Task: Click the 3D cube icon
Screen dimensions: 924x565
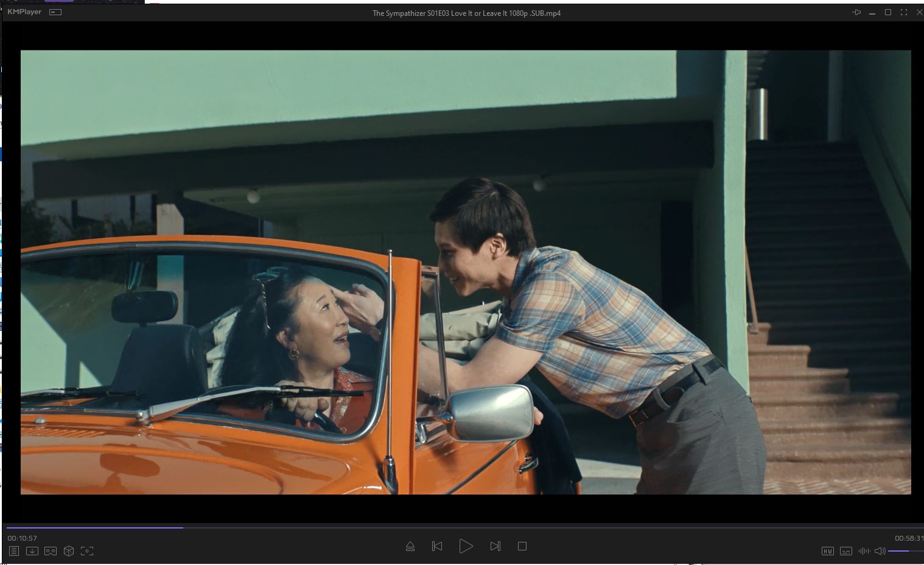Action: (x=69, y=551)
